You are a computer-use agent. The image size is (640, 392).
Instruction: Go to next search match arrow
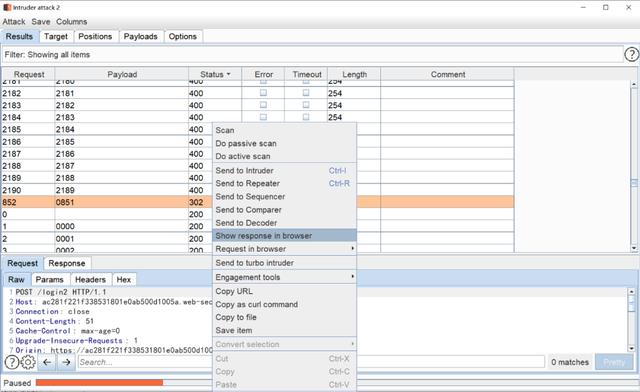tap(66, 362)
